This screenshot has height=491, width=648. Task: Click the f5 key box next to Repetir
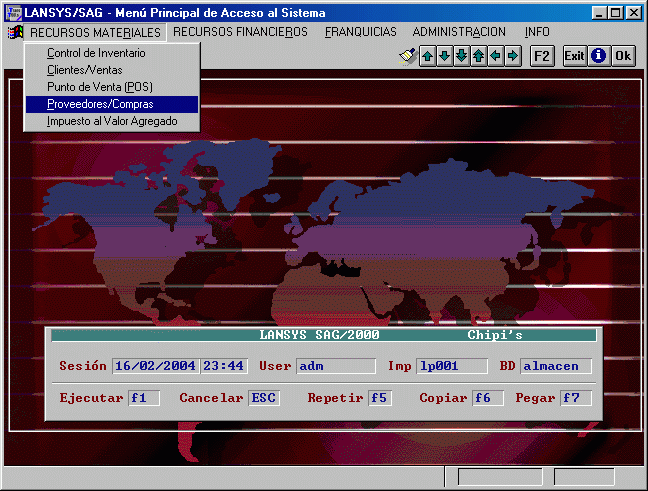380,398
